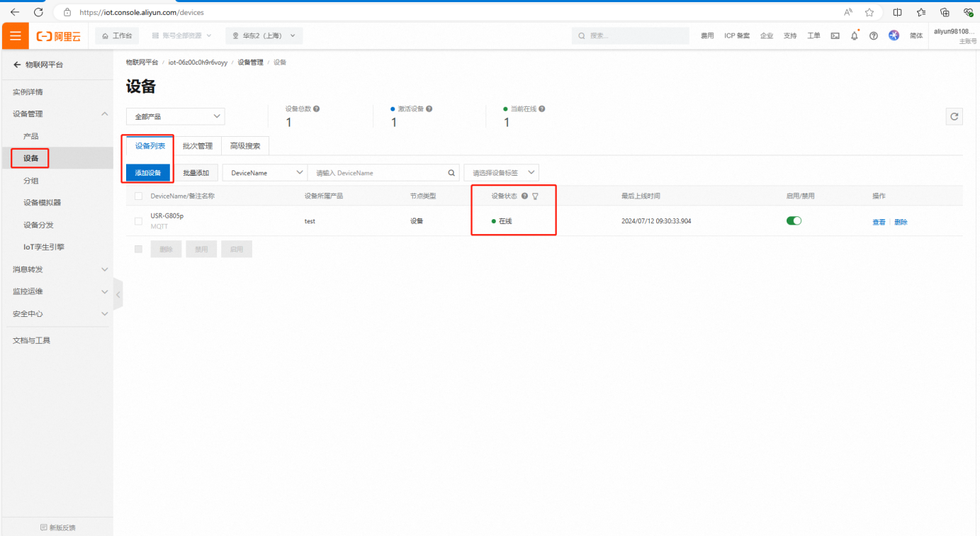Click the help question mark in header
The width and height of the screenshot is (980, 536).
[874, 35]
